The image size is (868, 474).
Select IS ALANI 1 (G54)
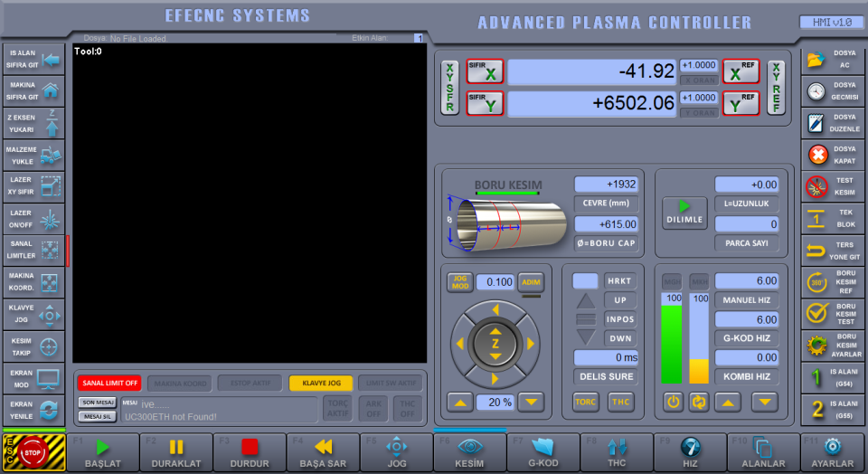(x=833, y=378)
